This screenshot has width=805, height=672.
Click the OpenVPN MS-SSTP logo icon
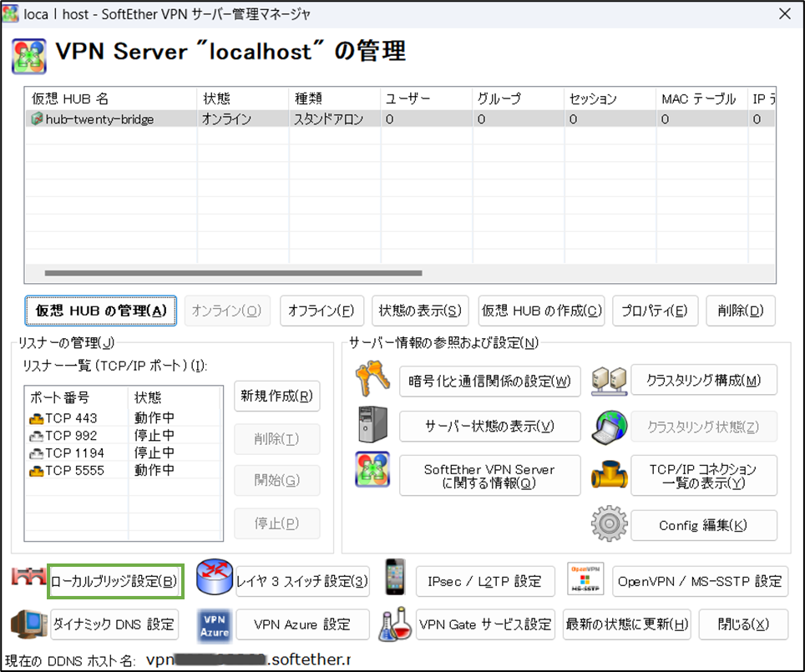(x=585, y=579)
